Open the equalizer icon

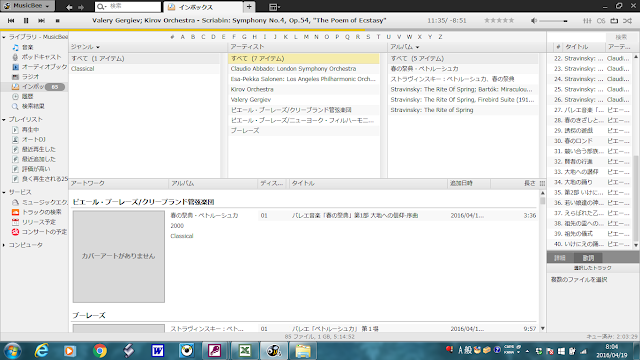[587, 20]
